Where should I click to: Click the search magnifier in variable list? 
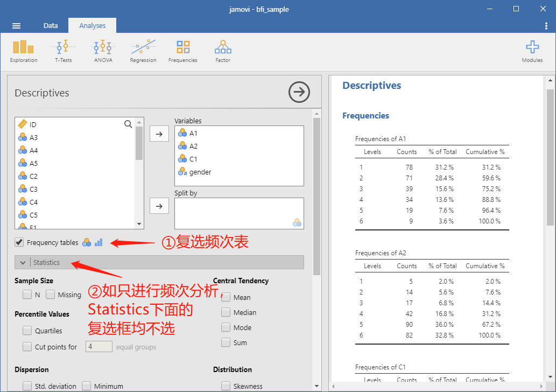click(x=128, y=124)
